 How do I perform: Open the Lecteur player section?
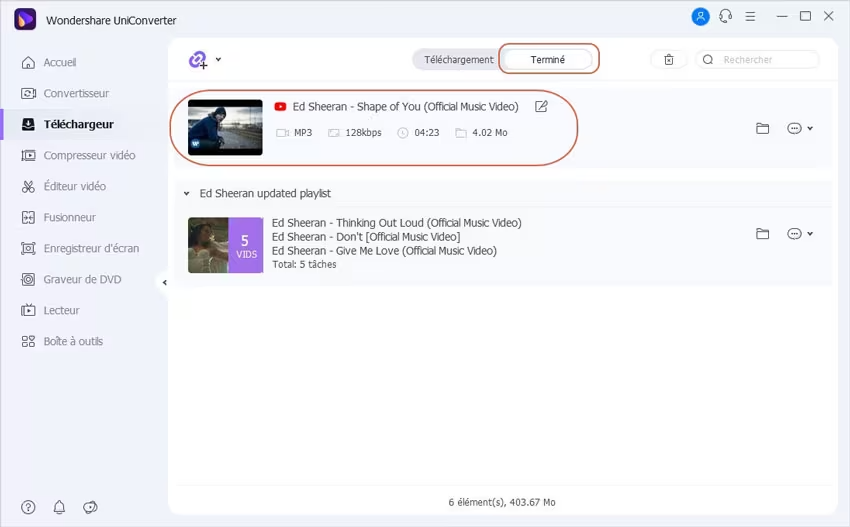tap(50, 310)
